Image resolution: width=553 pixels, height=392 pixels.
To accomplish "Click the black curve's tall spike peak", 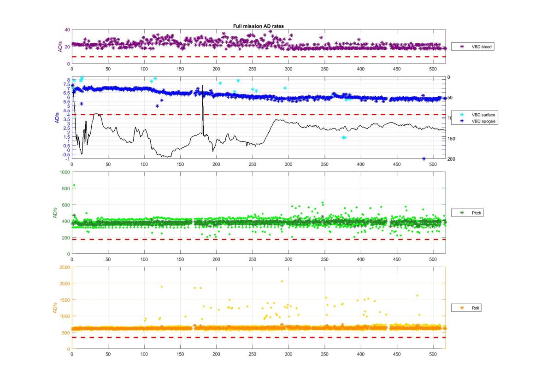I will click(x=202, y=86).
